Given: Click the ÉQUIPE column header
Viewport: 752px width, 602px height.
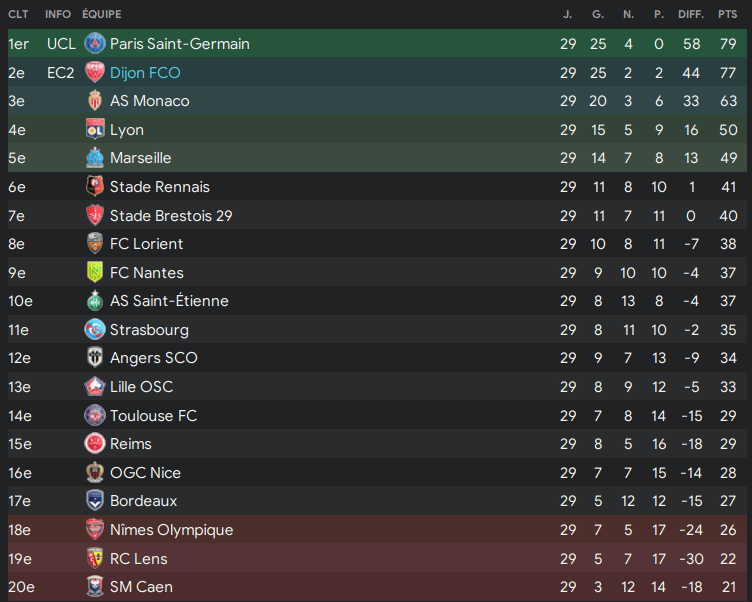Looking at the screenshot, I should click(x=102, y=15).
